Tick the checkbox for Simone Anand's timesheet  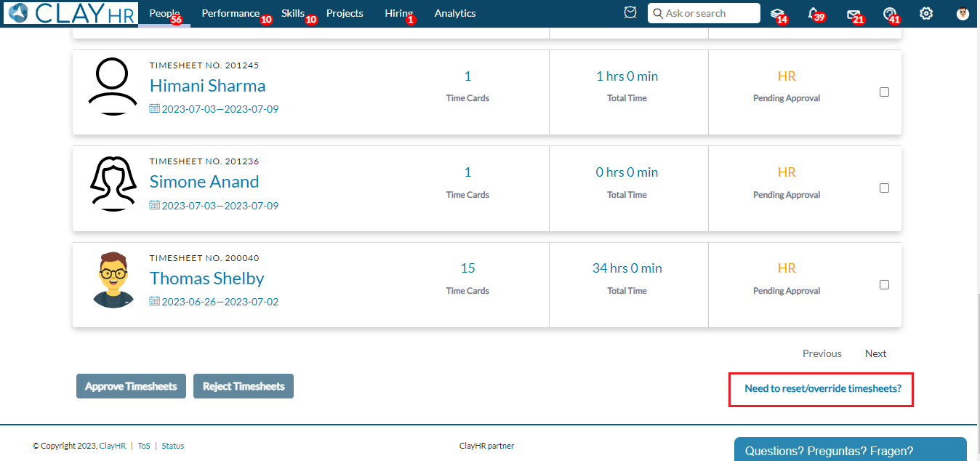(884, 188)
